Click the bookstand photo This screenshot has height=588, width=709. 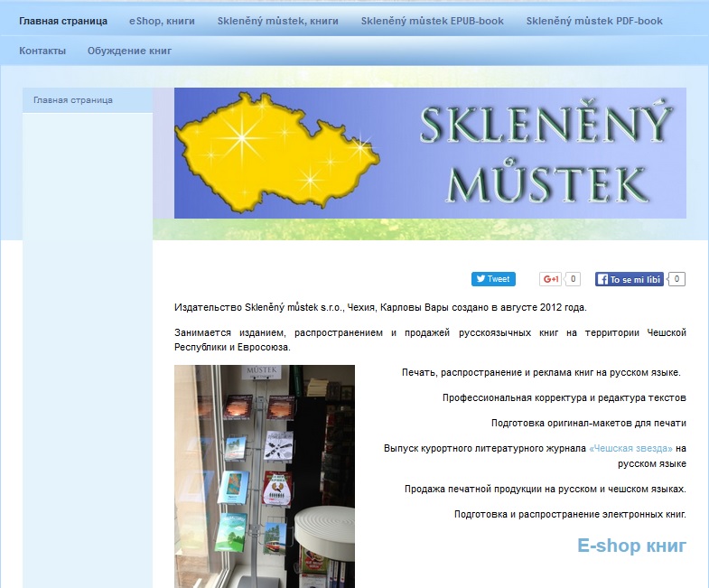[x=265, y=476]
